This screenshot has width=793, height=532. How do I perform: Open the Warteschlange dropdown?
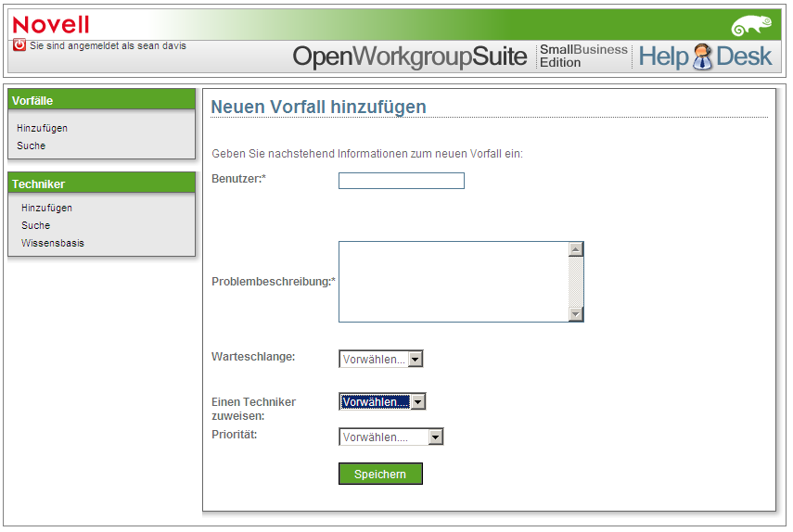(381, 360)
